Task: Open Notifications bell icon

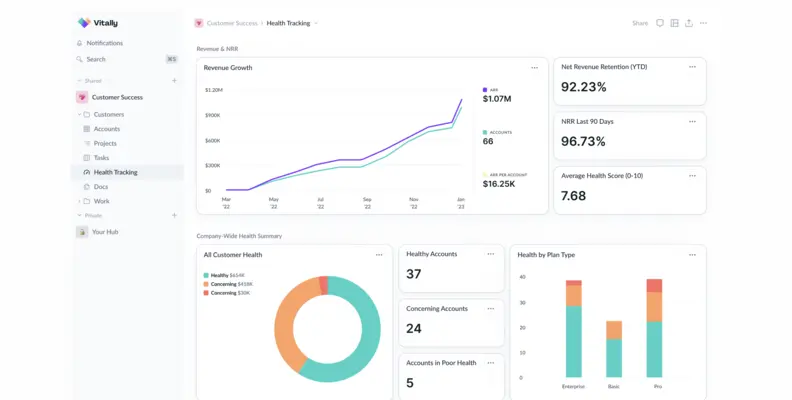Action: tap(79, 43)
